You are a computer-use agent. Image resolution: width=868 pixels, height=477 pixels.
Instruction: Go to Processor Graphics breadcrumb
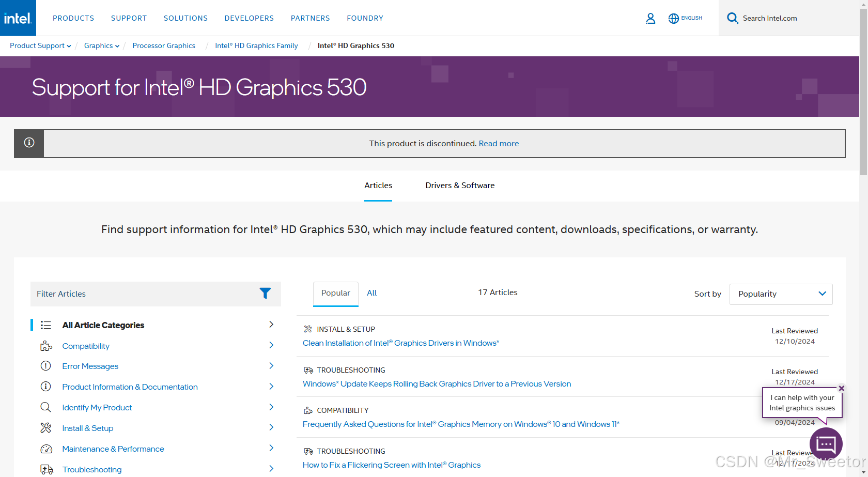click(164, 45)
